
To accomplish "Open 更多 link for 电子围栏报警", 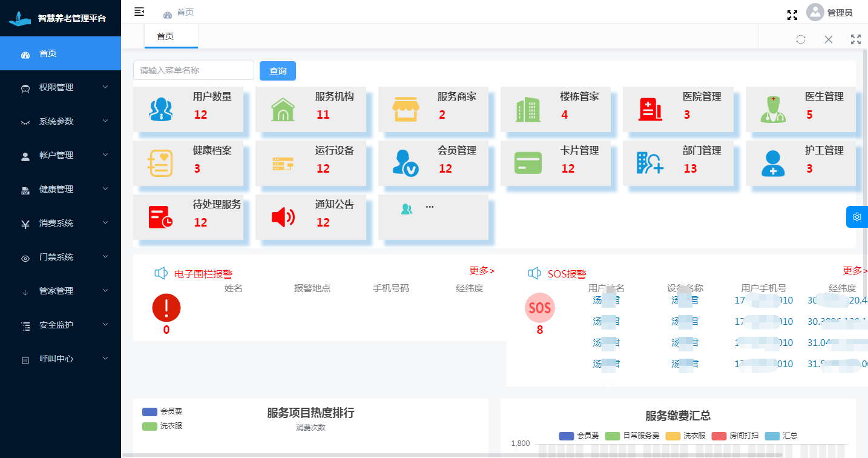I will coord(482,271).
